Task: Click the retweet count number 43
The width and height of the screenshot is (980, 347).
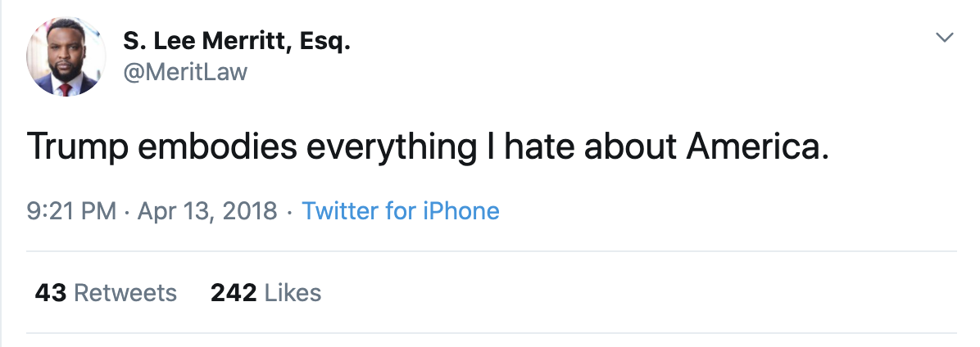Action: click(50, 293)
